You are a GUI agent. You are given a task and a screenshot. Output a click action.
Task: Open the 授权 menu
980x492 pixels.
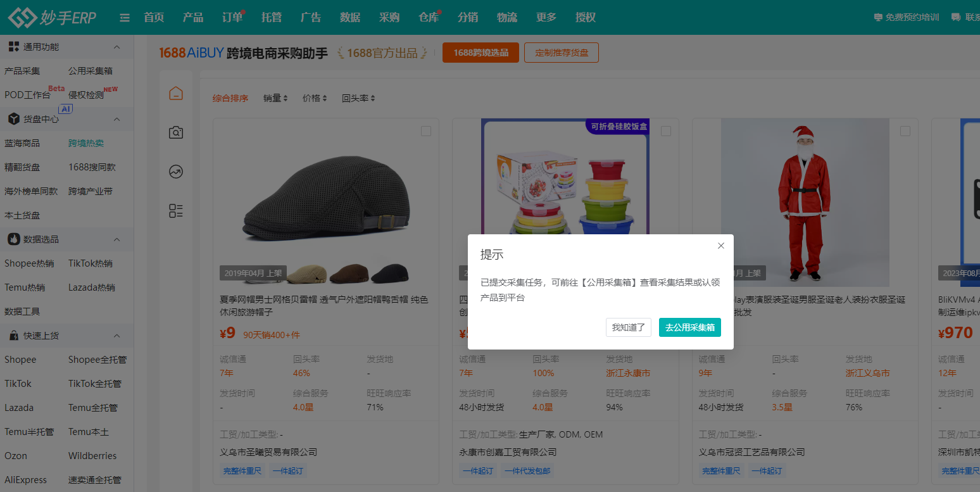point(586,18)
